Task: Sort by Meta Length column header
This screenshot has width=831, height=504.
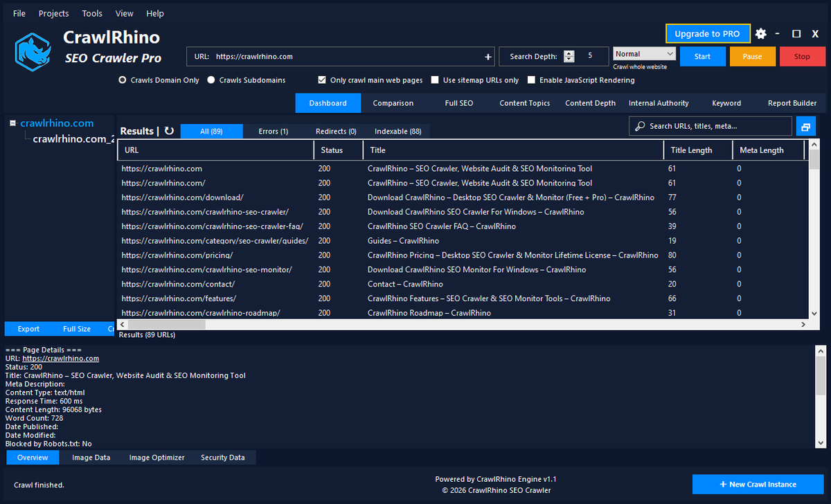Action: 769,150
